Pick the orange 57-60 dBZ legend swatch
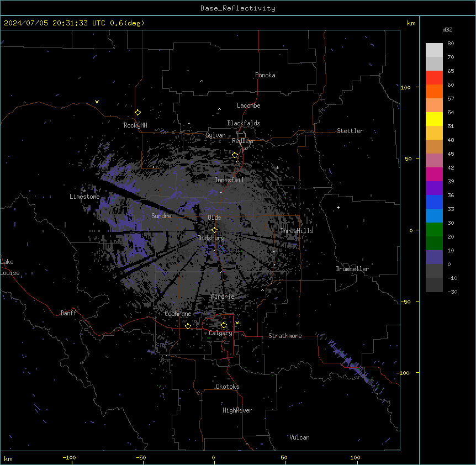Screen dimensions: 476x465 (x=434, y=91)
